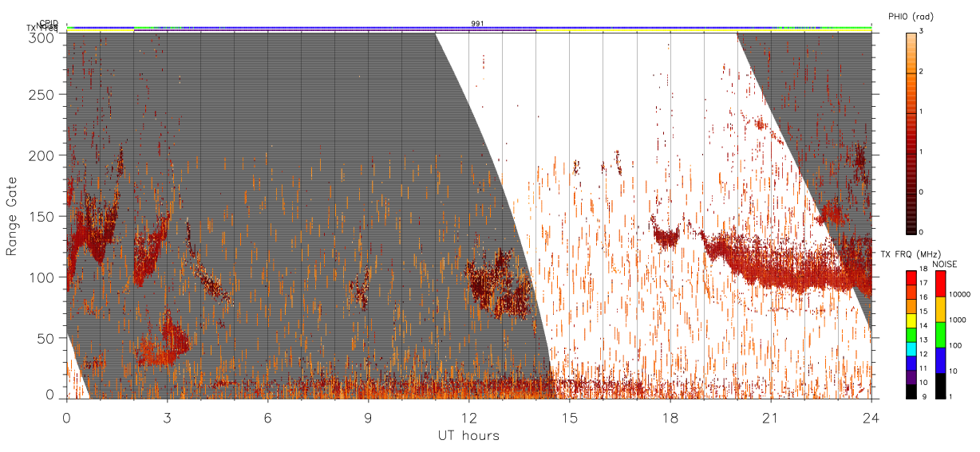Select the cyan 12-13 MHz TX FRQ swatch
This screenshot has width=980, height=452.
(x=911, y=348)
